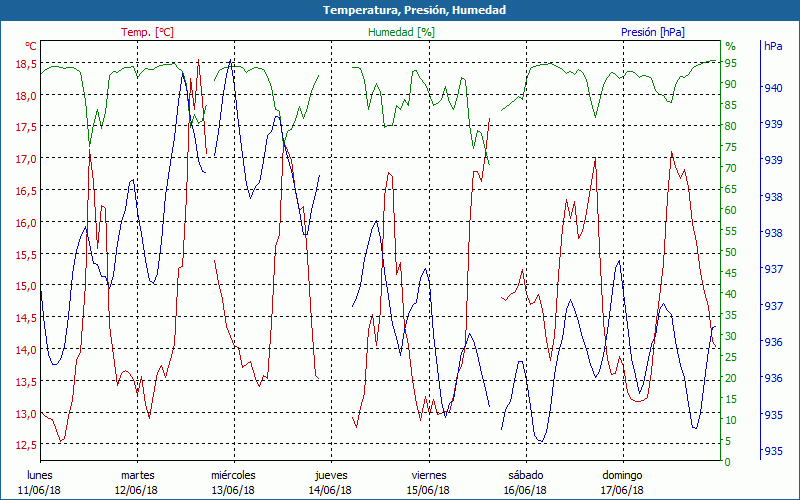Screen dimensions: 800x500
Task: Click the green '%' axis unit label
Action: pyautogui.click(x=731, y=46)
